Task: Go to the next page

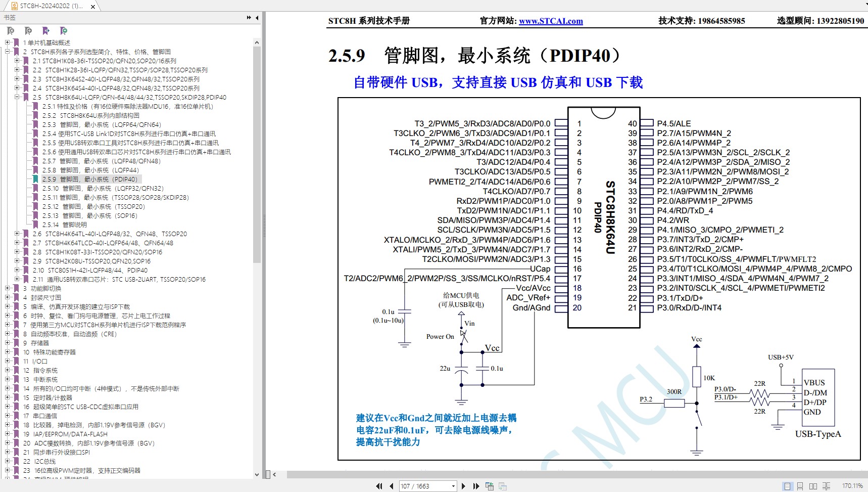Action: click(463, 486)
